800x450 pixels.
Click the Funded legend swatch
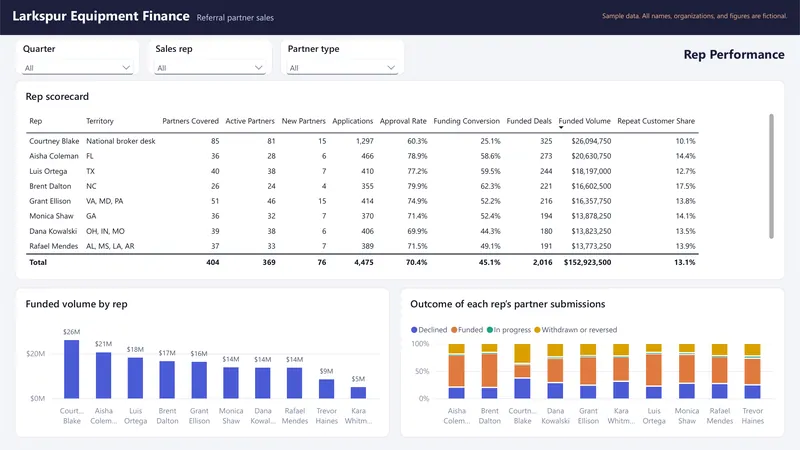(x=454, y=330)
